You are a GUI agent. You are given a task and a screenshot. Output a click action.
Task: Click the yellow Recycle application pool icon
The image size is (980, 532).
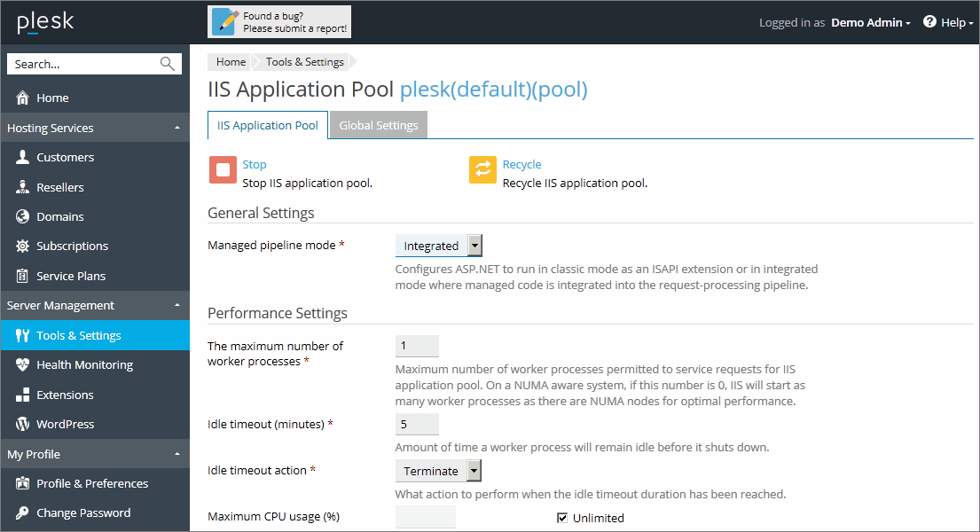482,170
